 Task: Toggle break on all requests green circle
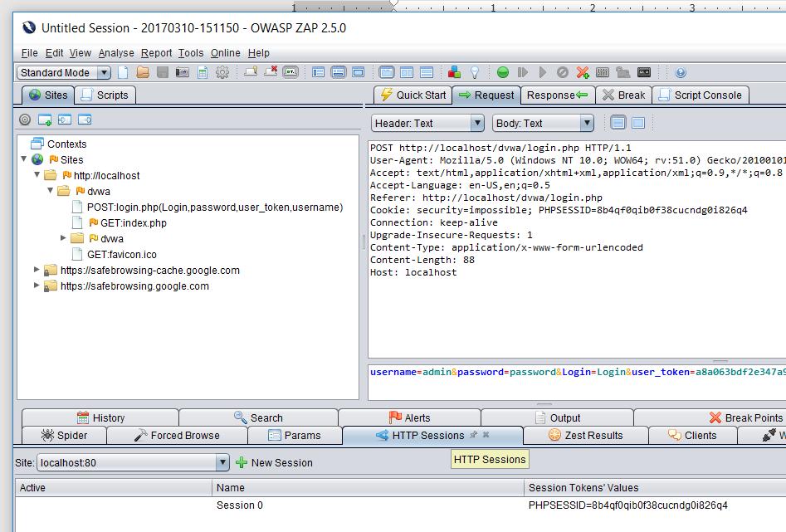tap(503, 73)
